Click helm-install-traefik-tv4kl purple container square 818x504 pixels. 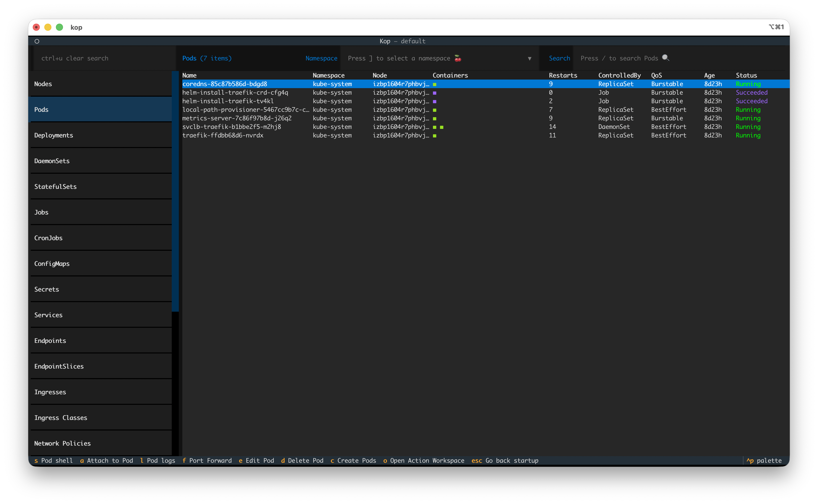[x=434, y=102]
